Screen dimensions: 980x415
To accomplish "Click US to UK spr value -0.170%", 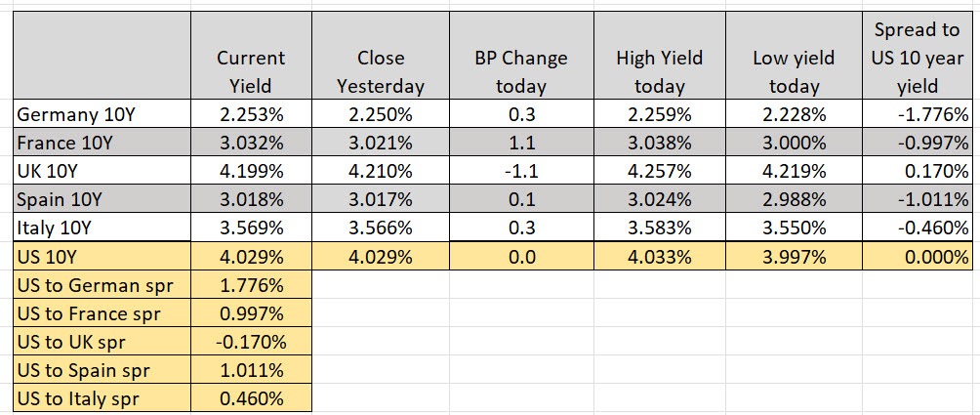I will click(251, 342).
